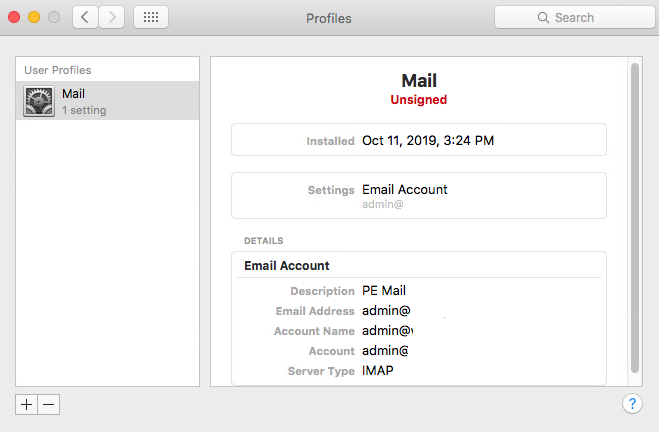Select the Mail profile in the list
Screen dimensions: 659x432
point(108,101)
